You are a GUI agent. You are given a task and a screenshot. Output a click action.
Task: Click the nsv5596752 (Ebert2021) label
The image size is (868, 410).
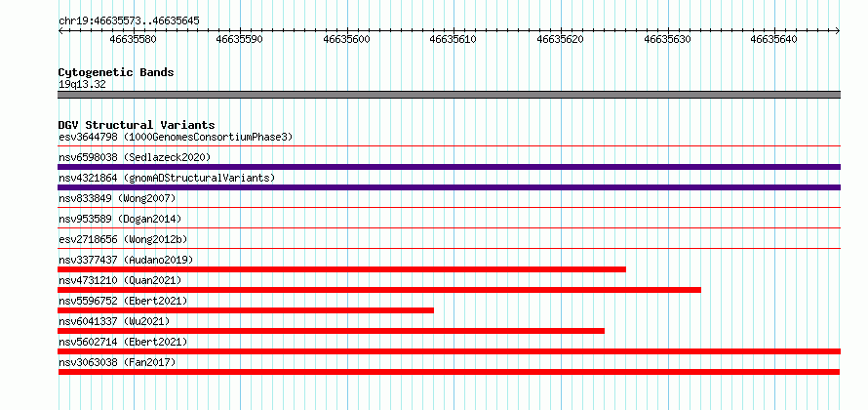[x=123, y=301]
